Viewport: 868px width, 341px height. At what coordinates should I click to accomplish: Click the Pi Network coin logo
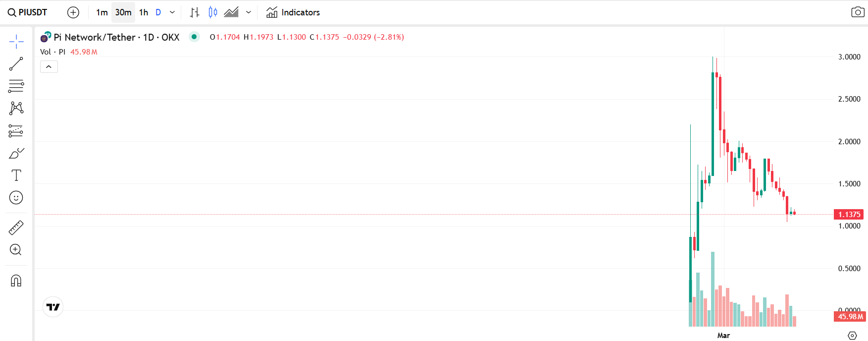pyautogui.click(x=46, y=37)
